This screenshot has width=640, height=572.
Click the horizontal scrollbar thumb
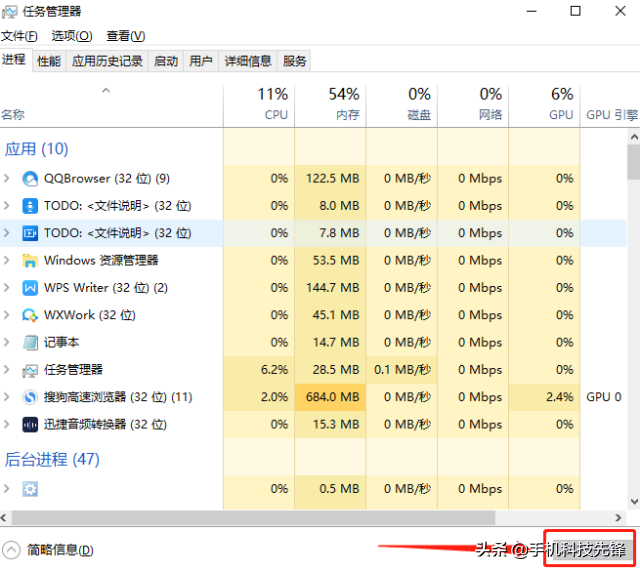pyautogui.click(x=253, y=518)
